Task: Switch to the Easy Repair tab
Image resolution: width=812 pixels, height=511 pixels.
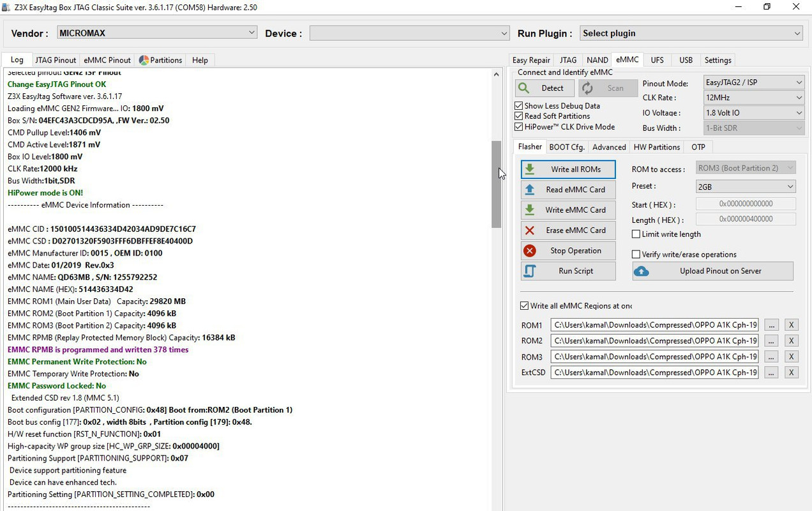Action: tap(531, 60)
